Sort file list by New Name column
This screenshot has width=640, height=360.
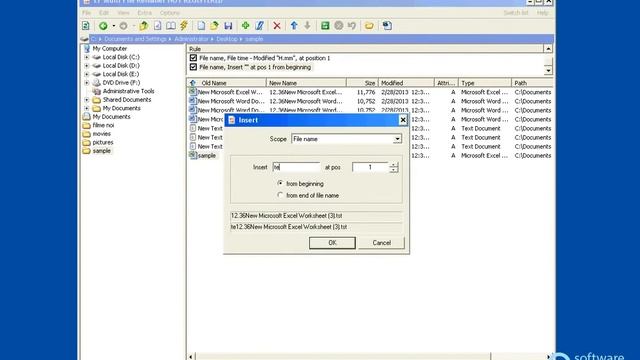pyautogui.click(x=306, y=83)
